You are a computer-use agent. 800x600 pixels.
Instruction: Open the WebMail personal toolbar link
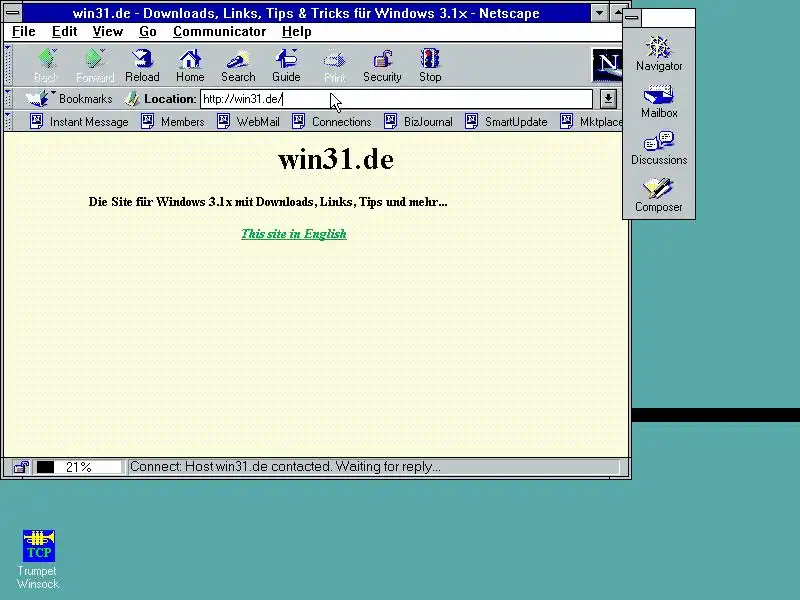tap(248, 122)
